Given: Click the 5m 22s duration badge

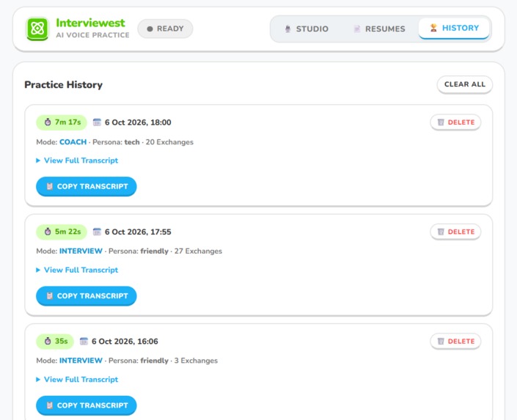Looking at the screenshot, I should 62,232.
